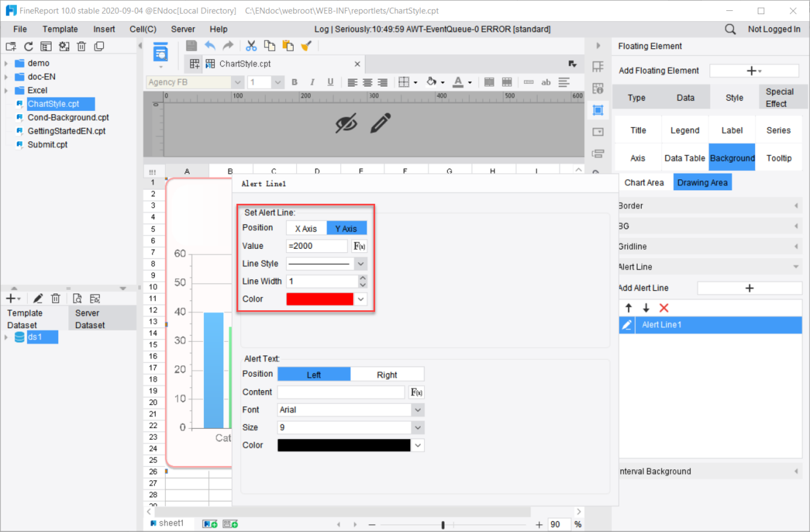The height and width of the screenshot is (532, 810).
Task: Click the Cut scissors icon
Action: click(x=250, y=46)
